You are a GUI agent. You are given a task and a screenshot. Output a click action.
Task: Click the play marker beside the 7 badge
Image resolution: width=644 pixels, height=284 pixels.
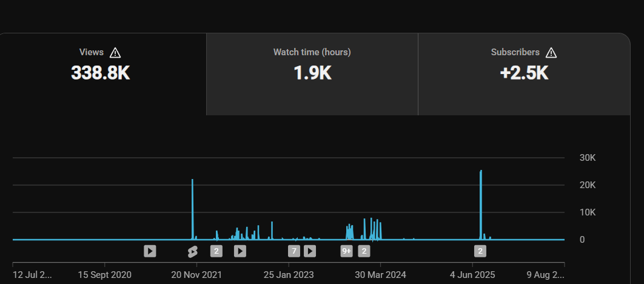click(310, 251)
